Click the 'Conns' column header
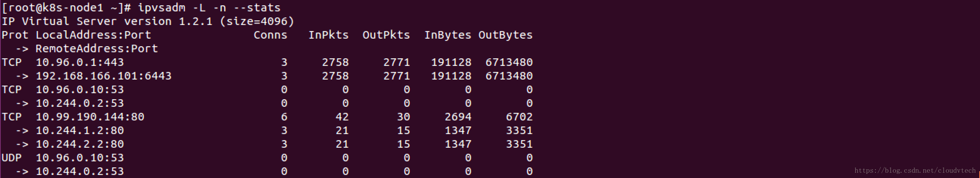Image resolution: width=980 pixels, height=178 pixels. (270, 35)
